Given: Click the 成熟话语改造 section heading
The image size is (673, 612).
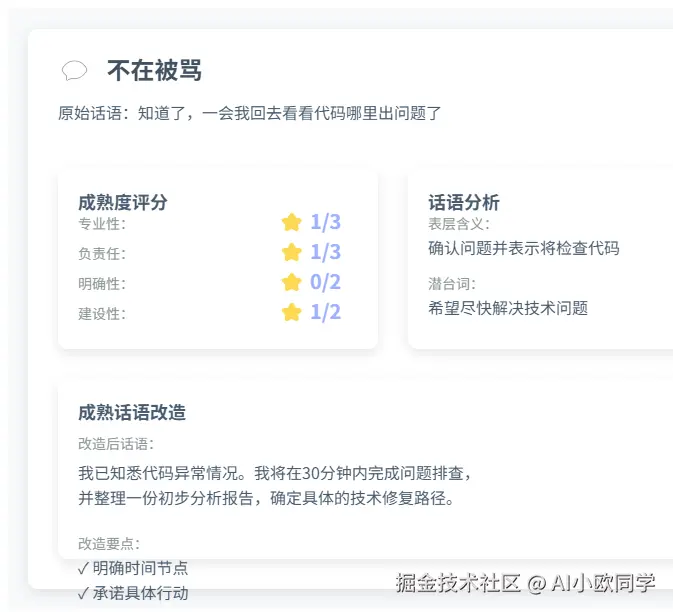Looking at the screenshot, I should coord(132,412).
